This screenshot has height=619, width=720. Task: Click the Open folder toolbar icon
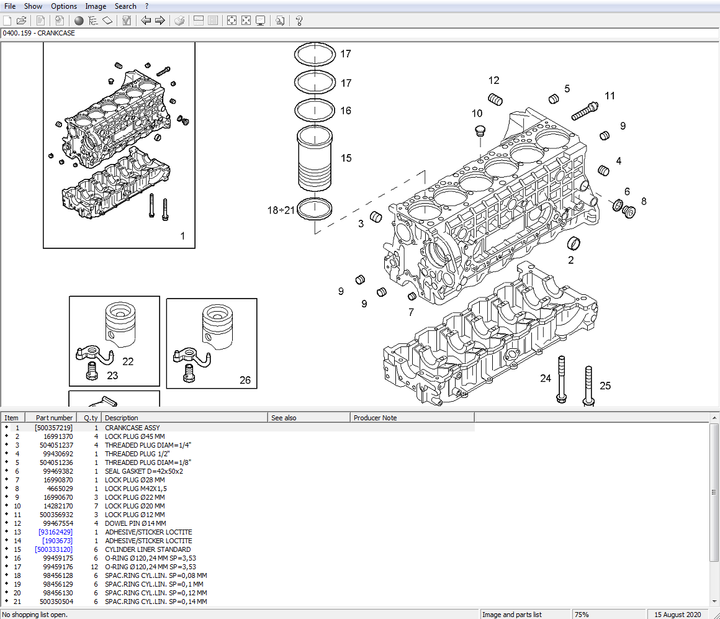point(21,21)
